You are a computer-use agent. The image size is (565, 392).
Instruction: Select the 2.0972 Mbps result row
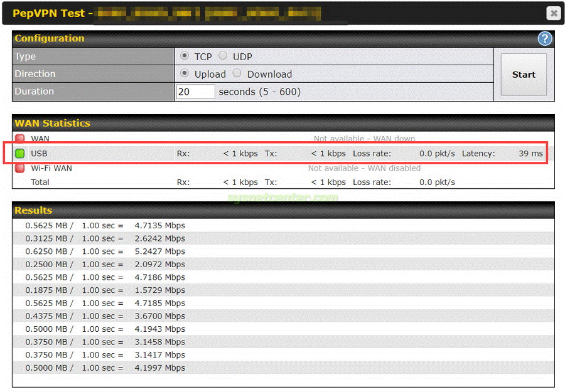click(284, 264)
